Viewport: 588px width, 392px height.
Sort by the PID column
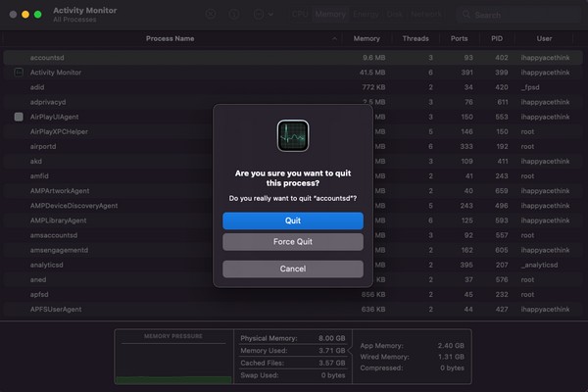pyautogui.click(x=497, y=38)
